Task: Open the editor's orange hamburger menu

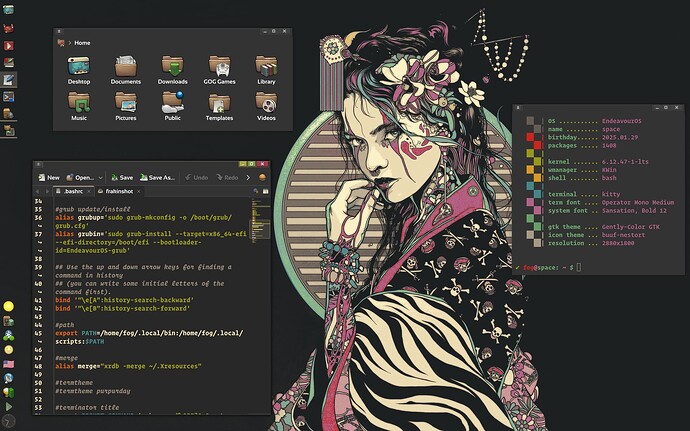Action: coord(262,177)
